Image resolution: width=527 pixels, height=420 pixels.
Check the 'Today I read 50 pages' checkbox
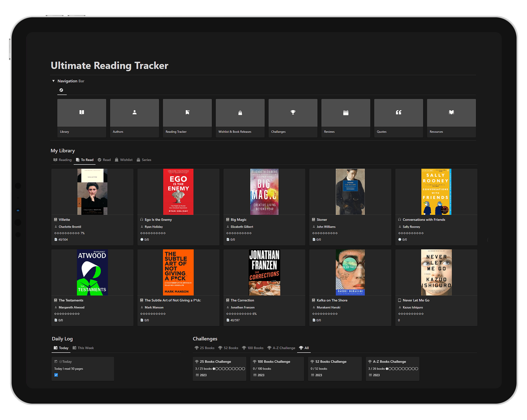pyautogui.click(x=56, y=375)
